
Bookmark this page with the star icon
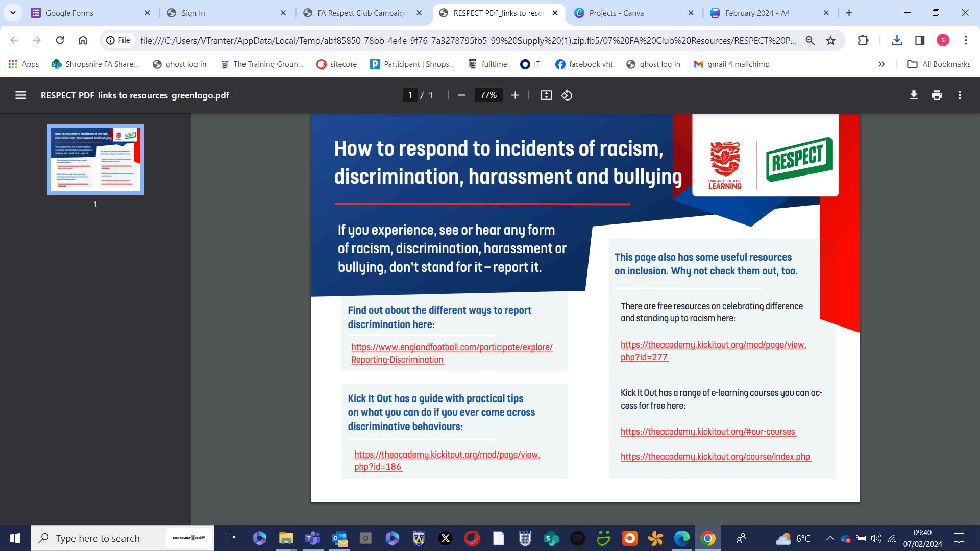[x=831, y=40]
